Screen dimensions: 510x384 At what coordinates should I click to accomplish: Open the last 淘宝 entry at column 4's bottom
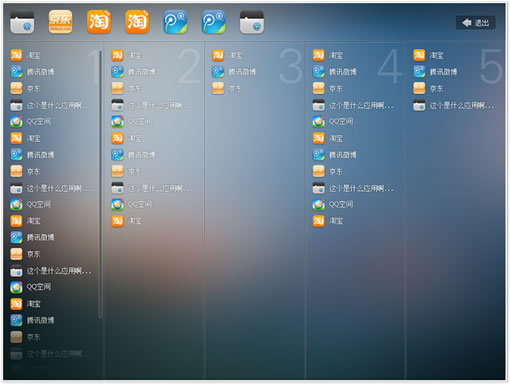(328, 221)
